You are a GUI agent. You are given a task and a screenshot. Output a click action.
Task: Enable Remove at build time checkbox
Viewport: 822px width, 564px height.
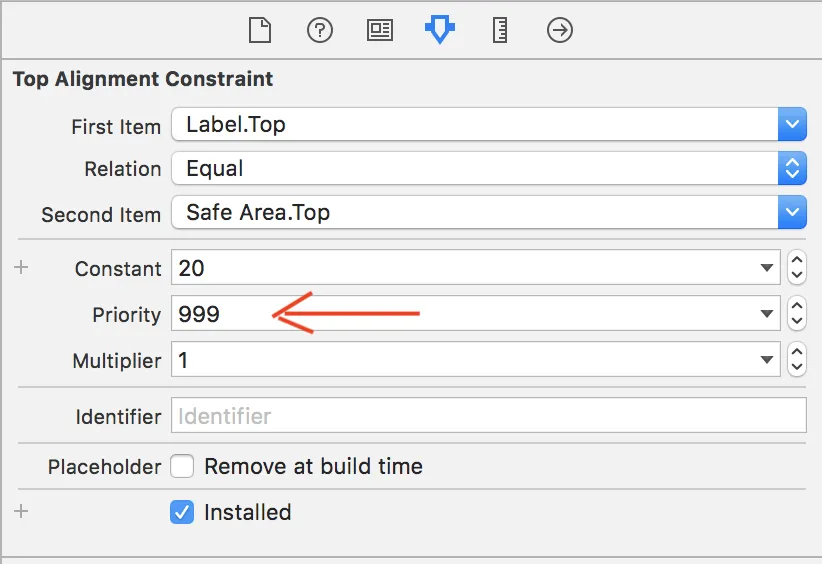(182, 466)
